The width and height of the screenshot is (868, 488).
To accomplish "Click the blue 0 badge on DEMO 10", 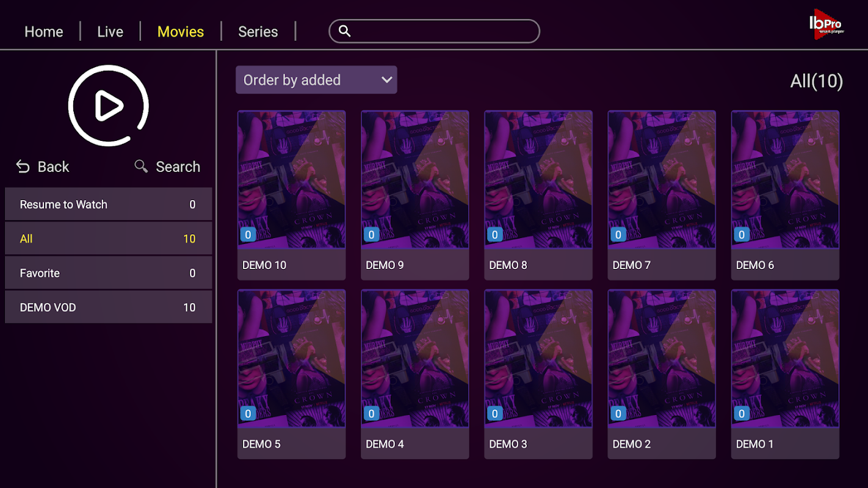I will pyautogui.click(x=248, y=235).
